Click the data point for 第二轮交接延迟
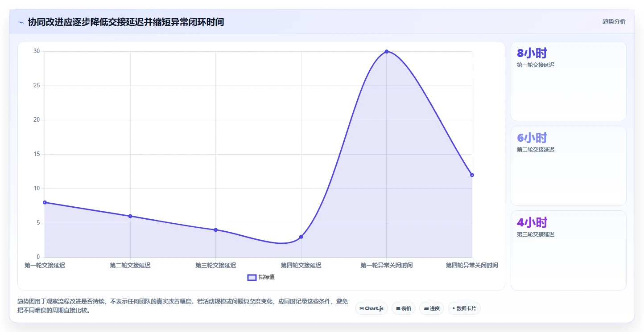Image resolution: width=644 pixels, height=332 pixels. point(130,216)
